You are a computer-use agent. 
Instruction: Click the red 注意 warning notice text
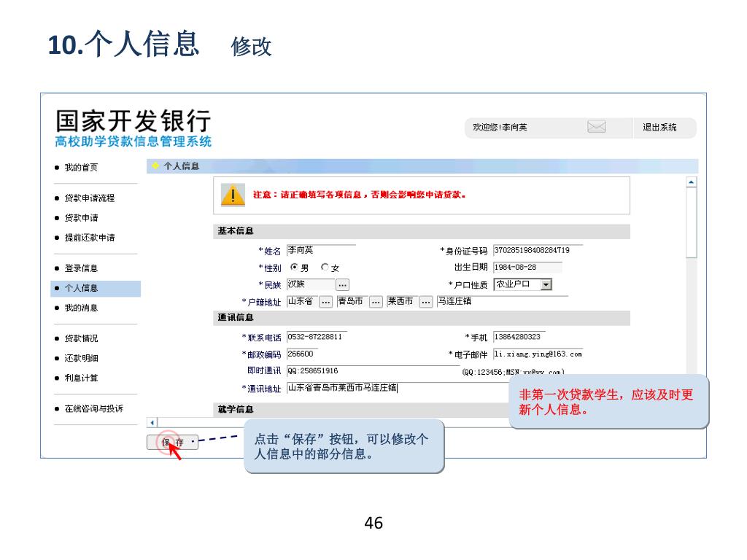[359, 195]
